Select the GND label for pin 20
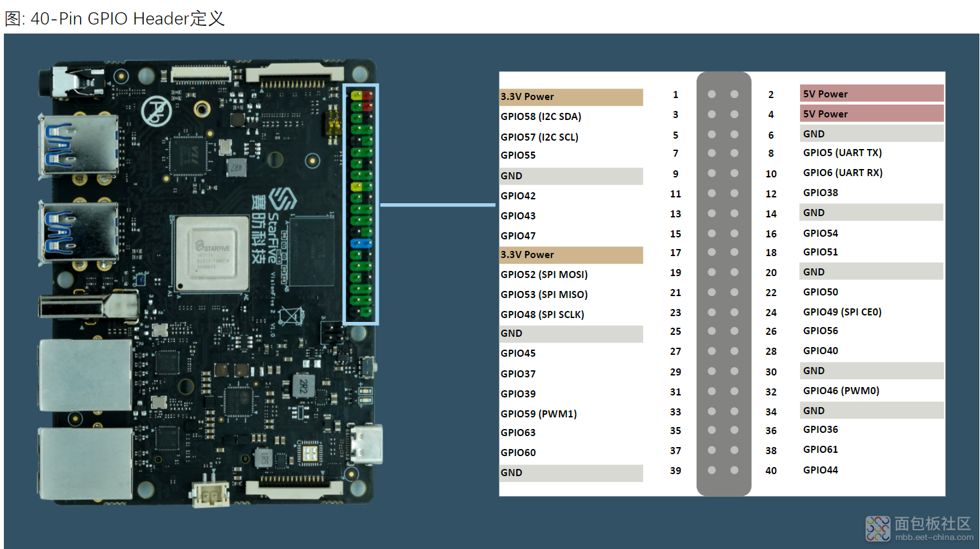The image size is (980, 549). 872,272
